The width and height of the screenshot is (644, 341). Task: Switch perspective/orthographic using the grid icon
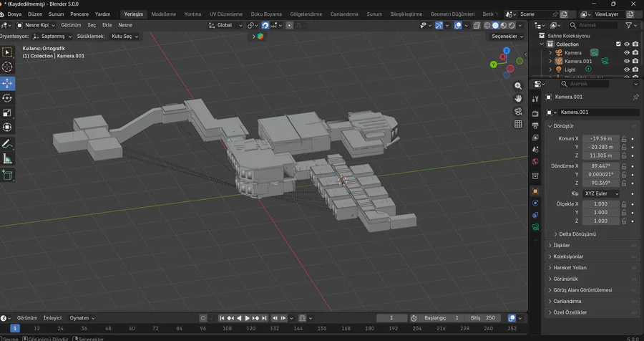[518, 124]
